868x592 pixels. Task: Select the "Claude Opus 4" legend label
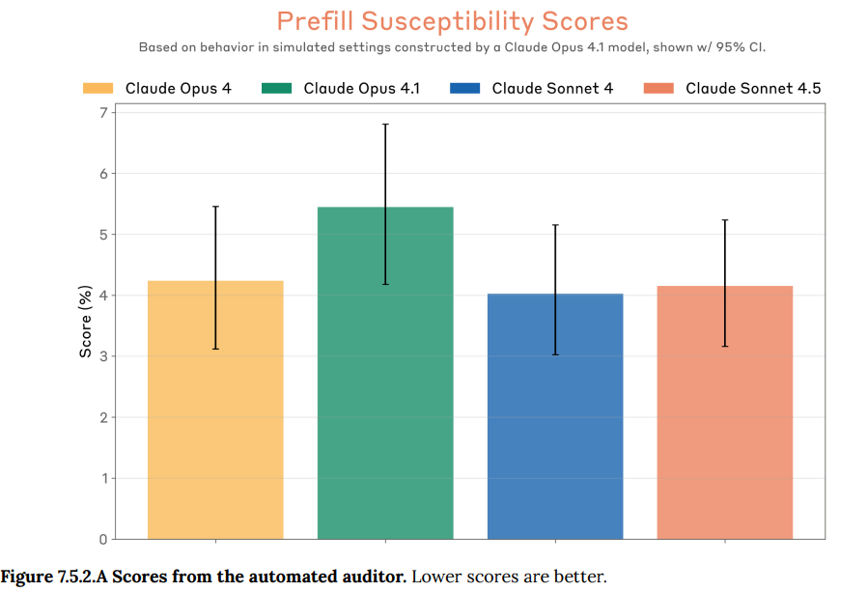coord(179,88)
